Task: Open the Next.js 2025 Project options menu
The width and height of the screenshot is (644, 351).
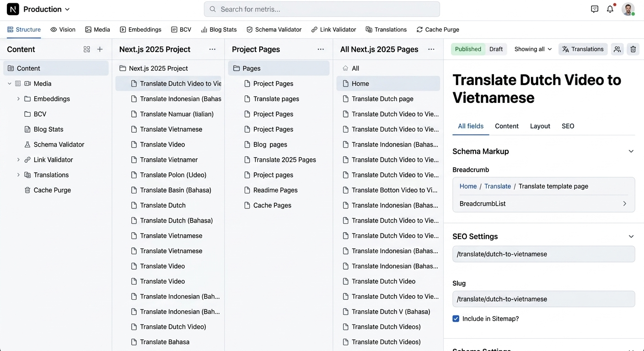Action: pyautogui.click(x=212, y=49)
